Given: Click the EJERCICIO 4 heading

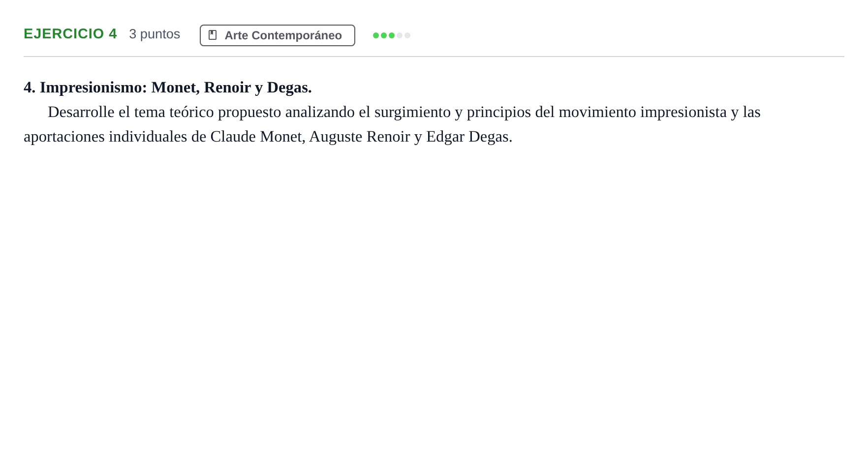Looking at the screenshot, I should click(70, 34).
